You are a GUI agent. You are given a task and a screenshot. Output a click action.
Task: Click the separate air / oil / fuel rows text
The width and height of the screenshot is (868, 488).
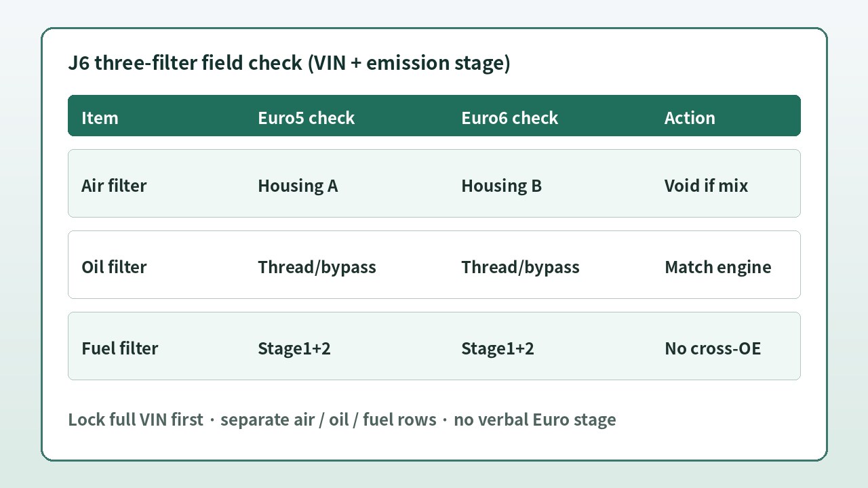(x=328, y=420)
